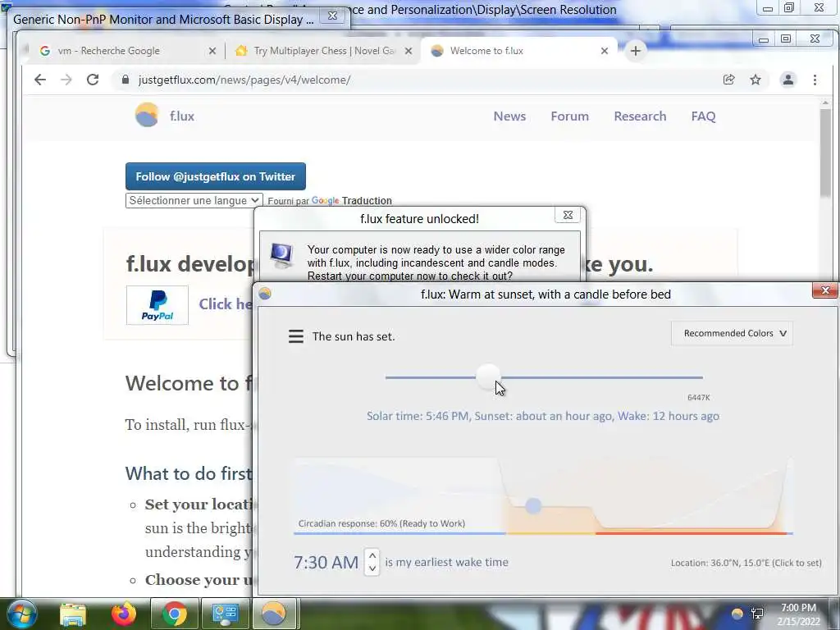Image resolution: width=840 pixels, height=630 pixels.
Task: Close the Welcome to f.lux tab
Action: 605,51
